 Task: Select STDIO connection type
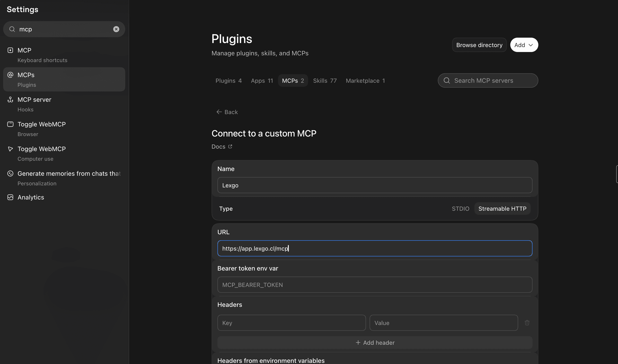click(460, 208)
